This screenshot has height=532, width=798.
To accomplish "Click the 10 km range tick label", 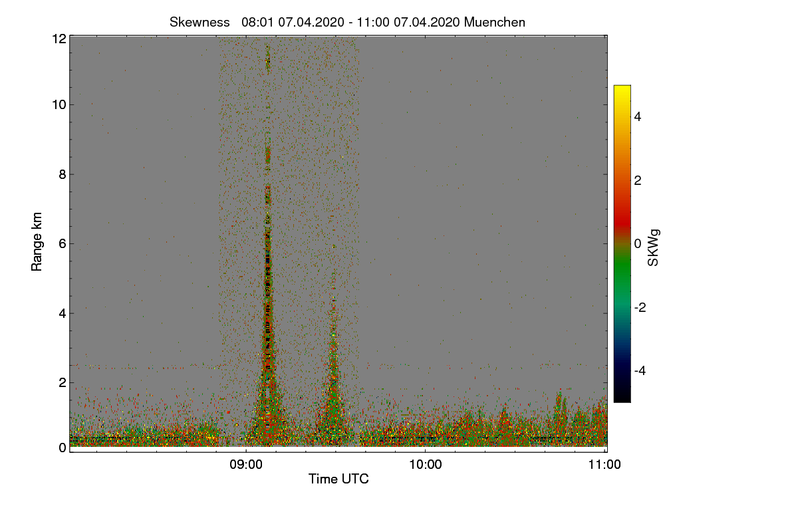I will pos(59,104).
